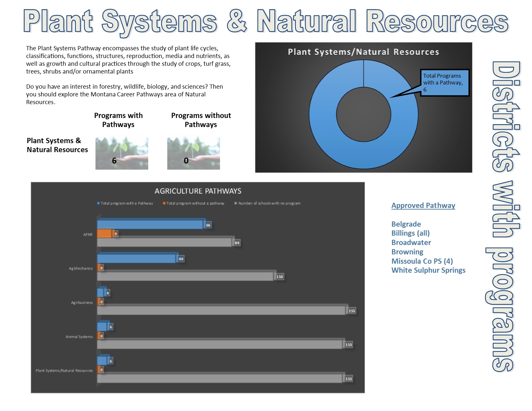
Task: Select the gray Agribusiness bar labeled 155
Action: click(x=221, y=310)
